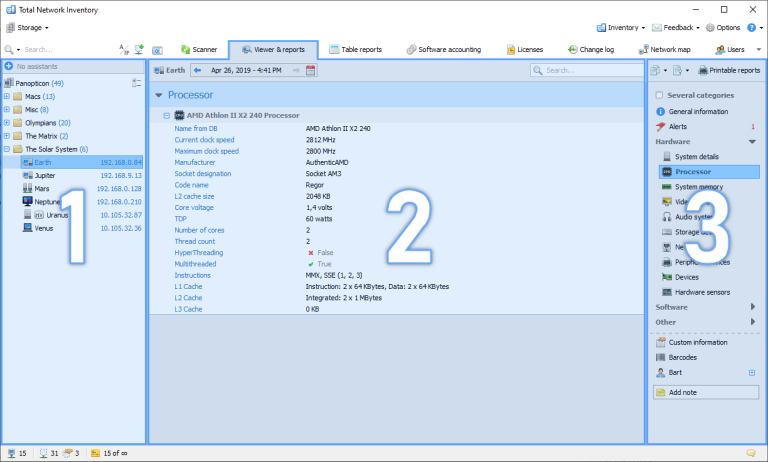Click the Add note button
The image size is (768, 462).
[x=706, y=392]
